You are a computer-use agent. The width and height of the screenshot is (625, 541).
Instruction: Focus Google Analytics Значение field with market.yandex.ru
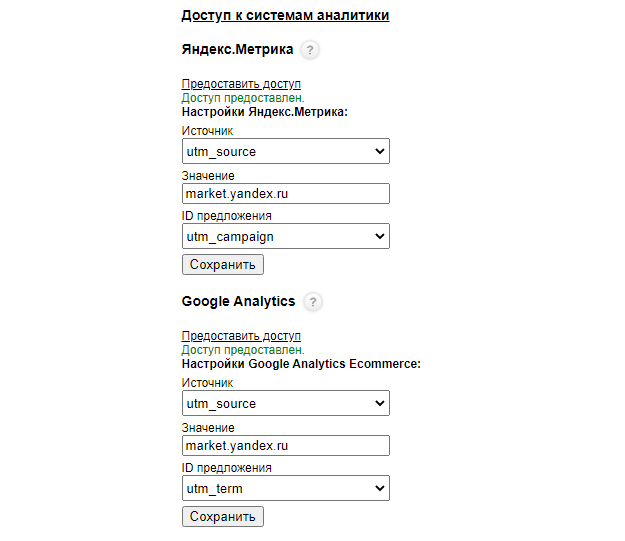[286, 446]
